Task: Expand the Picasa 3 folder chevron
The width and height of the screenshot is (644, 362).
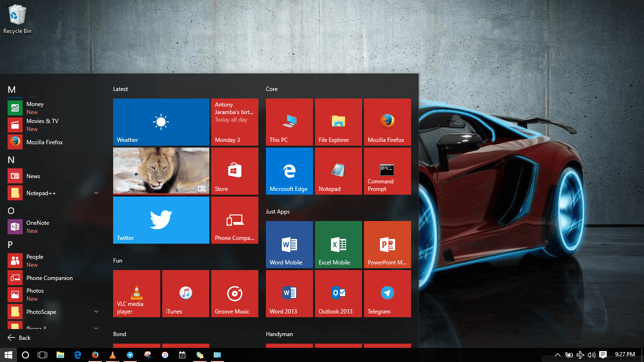Action: (x=96, y=328)
